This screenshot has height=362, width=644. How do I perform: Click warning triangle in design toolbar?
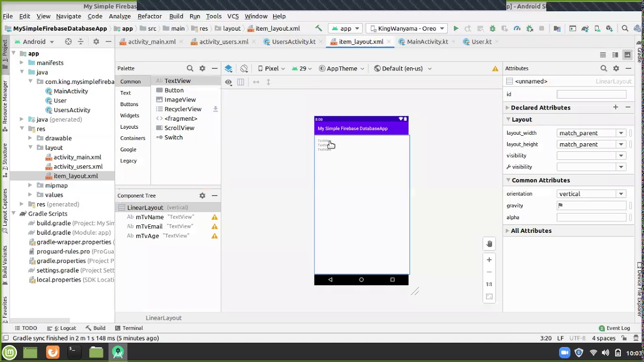click(x=495, y=68)
